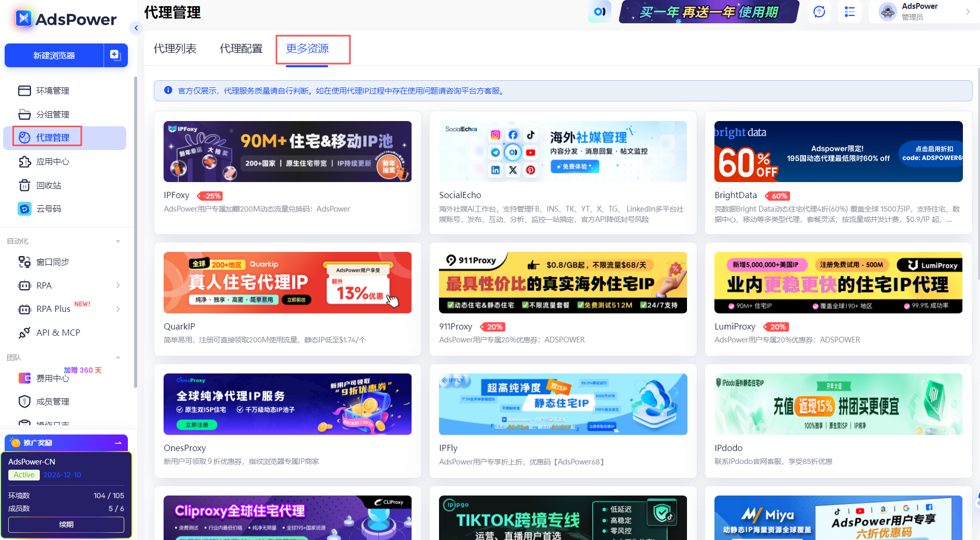Open the 回收站 from sidebar
This screenshot has width=980, height=540.
coord(49,185)
